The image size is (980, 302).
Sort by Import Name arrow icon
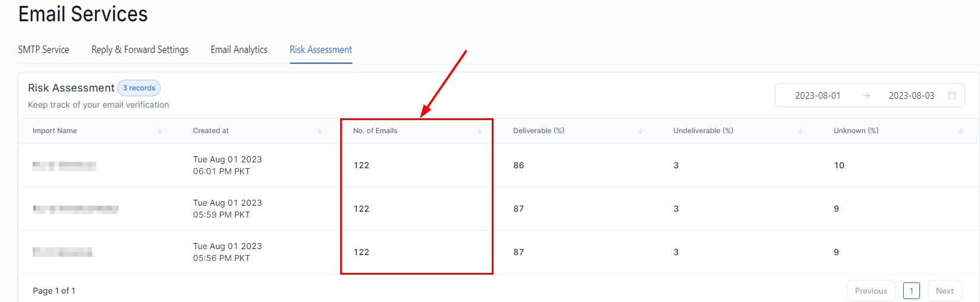(x=160, y=131)
